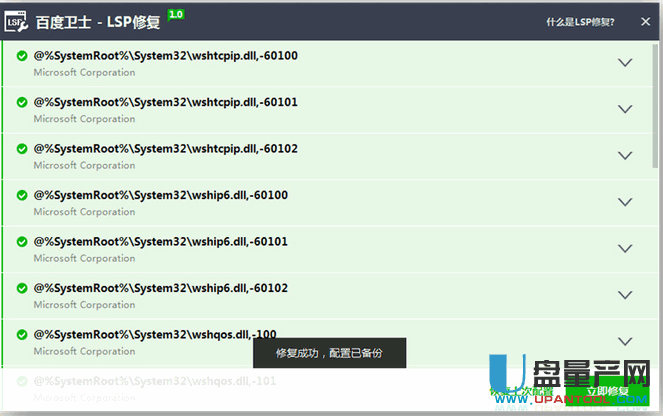663x416 pixels.
Task: Click green check icon for wship6.dll,-60100
Action: click(x=22, y=196)
